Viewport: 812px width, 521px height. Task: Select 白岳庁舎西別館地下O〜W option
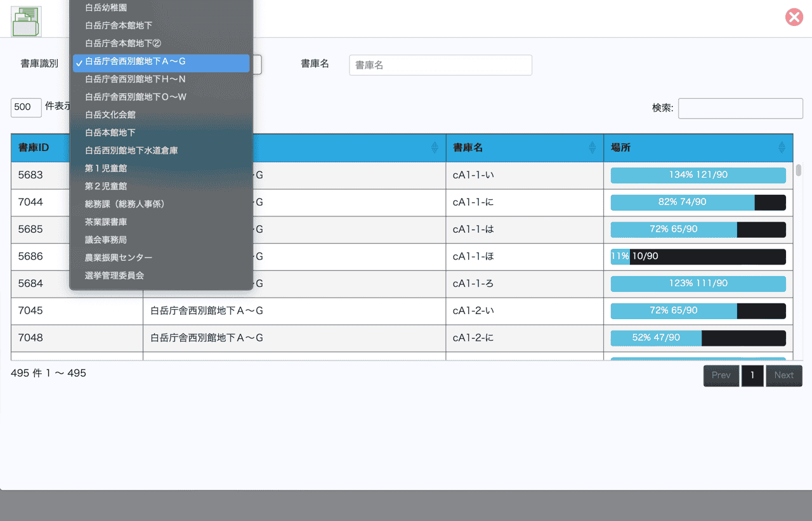pos(135,97)
